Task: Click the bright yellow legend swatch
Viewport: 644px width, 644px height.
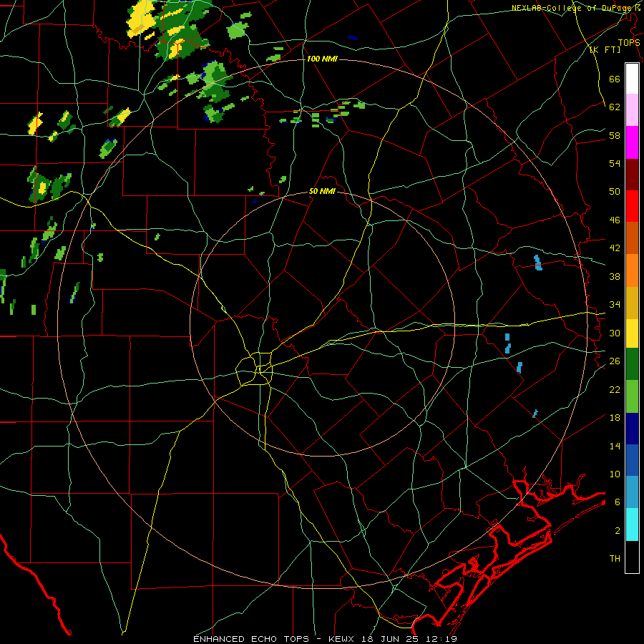Action: (632, 333)
